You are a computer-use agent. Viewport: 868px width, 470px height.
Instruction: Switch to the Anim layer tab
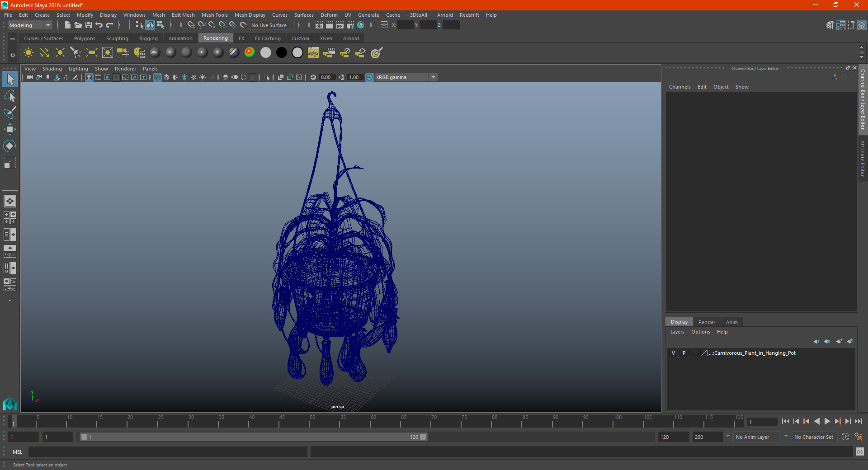pyautogui.click(x=731, y=322)
